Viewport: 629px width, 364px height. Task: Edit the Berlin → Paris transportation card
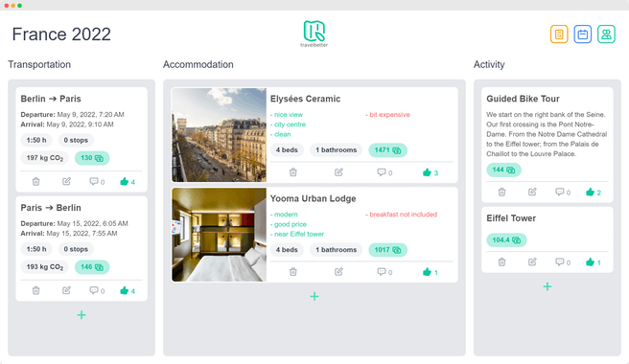click(66, 182)
